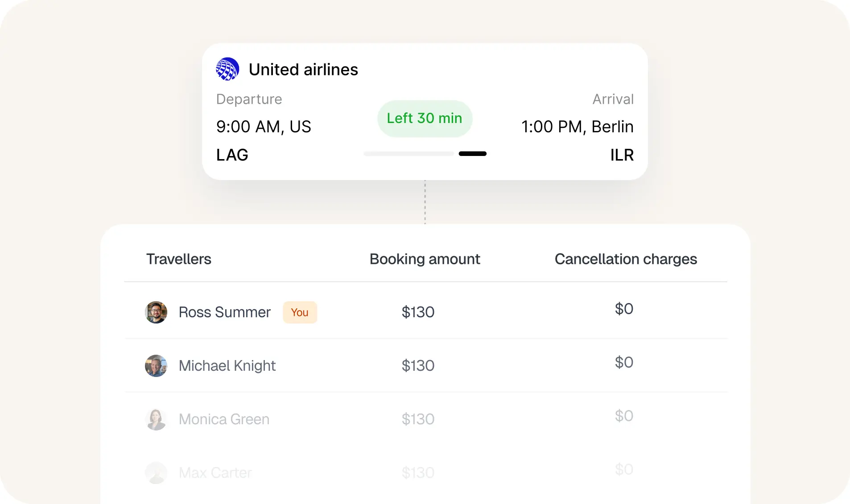Expand Max Carter's booking entry
The image size is (850, 504).
[424, 472]
